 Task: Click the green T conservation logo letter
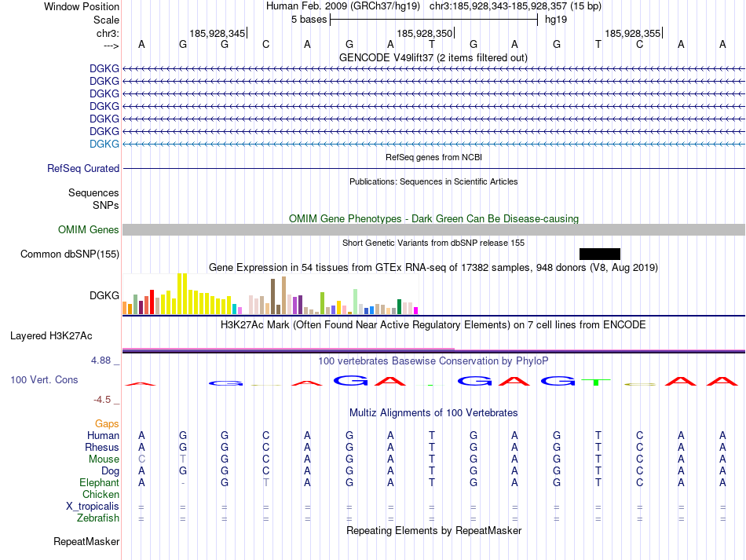click(596, 382)
